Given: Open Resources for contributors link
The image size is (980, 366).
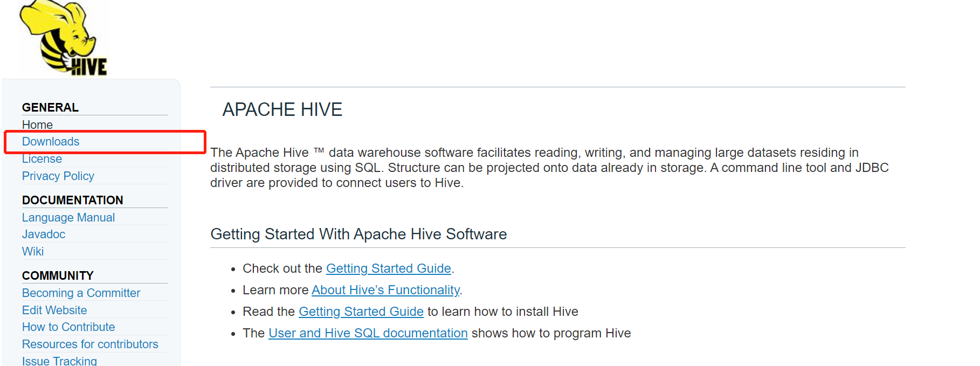Looking at the screenshot, I should point(90,344).
